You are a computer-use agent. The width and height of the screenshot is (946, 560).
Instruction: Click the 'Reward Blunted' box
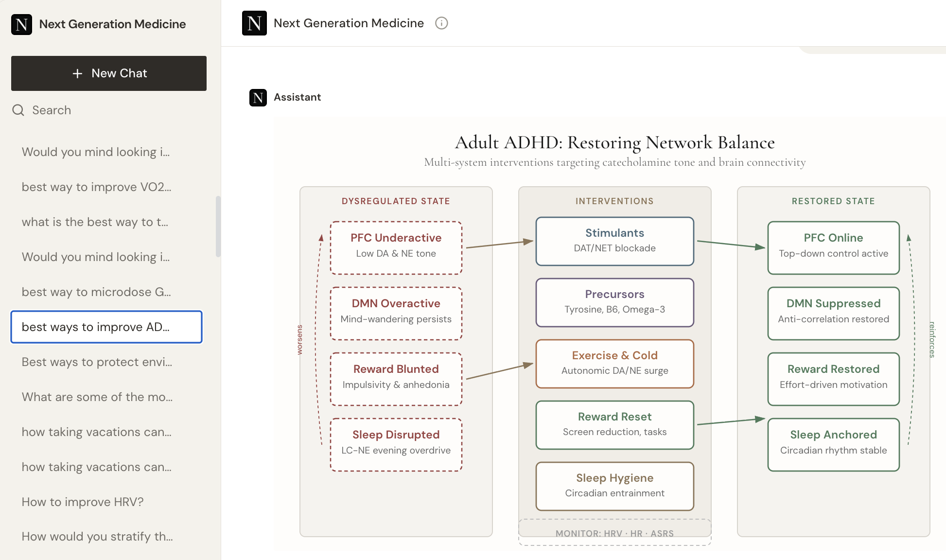pos(396,379)
